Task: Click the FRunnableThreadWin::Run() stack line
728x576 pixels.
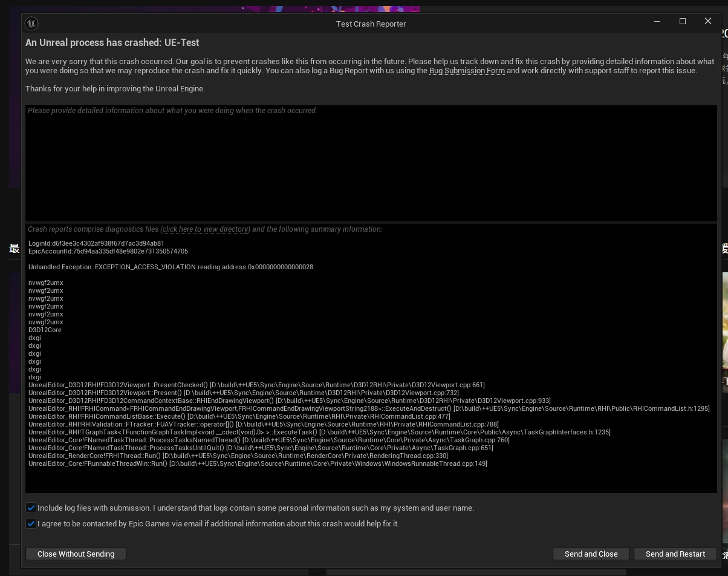Action: tap(258, 463)
